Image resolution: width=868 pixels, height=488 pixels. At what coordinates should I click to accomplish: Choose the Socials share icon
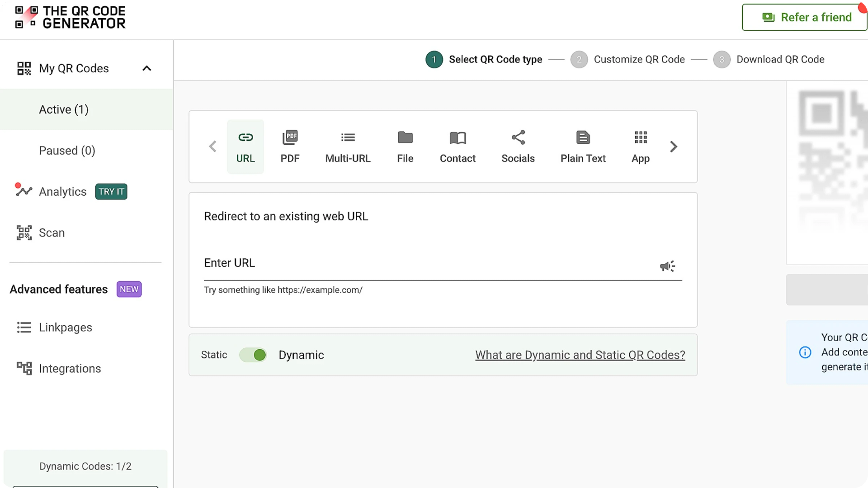(x=518, y=137)
